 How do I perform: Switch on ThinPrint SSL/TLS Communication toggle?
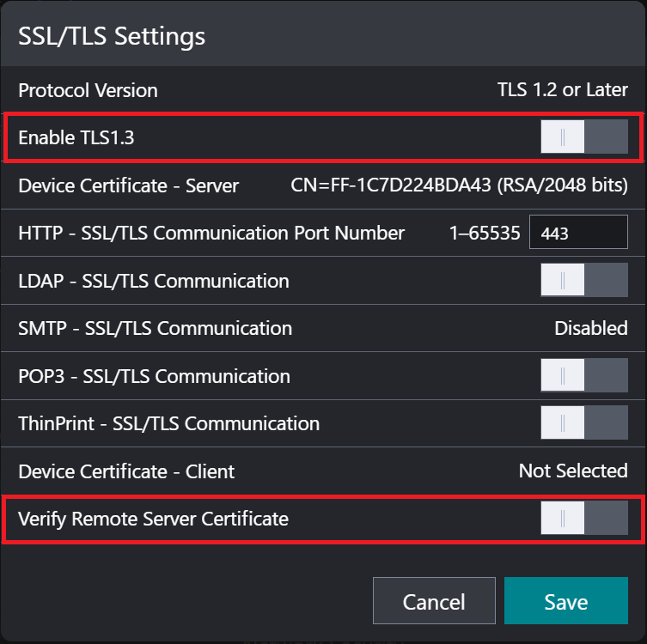click(x=583, y=423)
